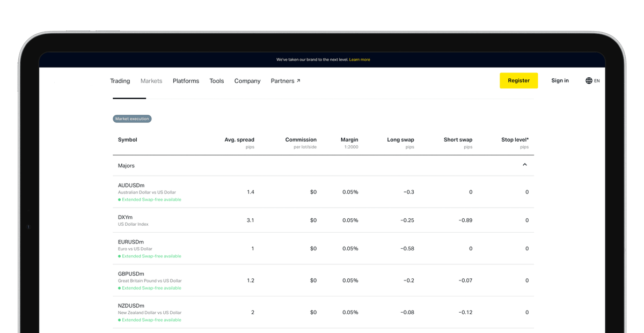Select the NZDUSDm symbol
This screenshot has height=333, width=644.
131,306
